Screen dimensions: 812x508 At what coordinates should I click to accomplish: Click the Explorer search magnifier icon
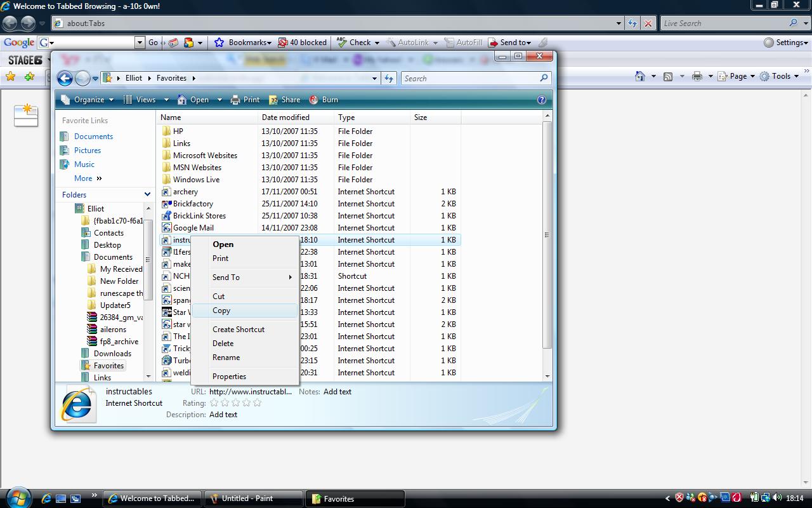click(x=544, y=78)
